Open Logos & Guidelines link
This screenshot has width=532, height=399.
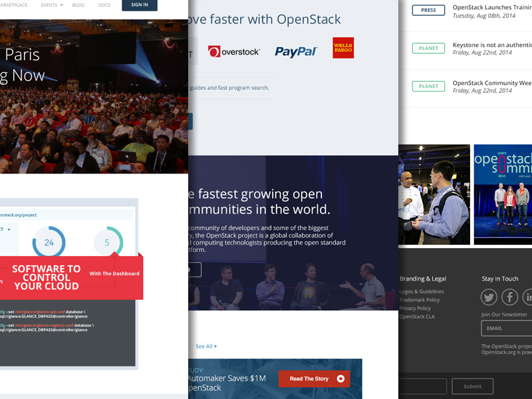(422, 291)
